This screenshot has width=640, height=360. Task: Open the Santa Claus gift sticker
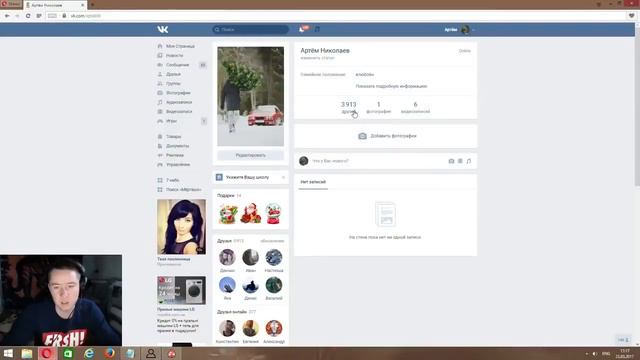(x=251, y=213)
